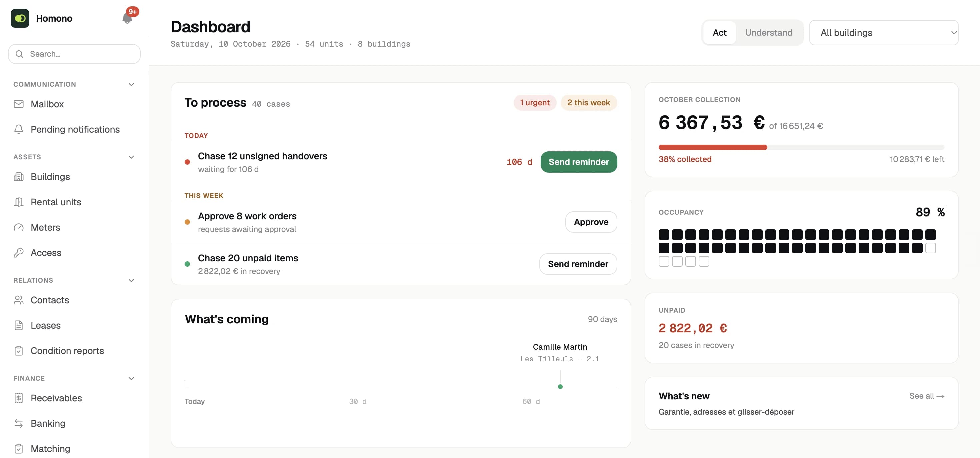This screenshot has width=980, height=458.
Task: Go to Rental units page
Action: coord(74,202)
